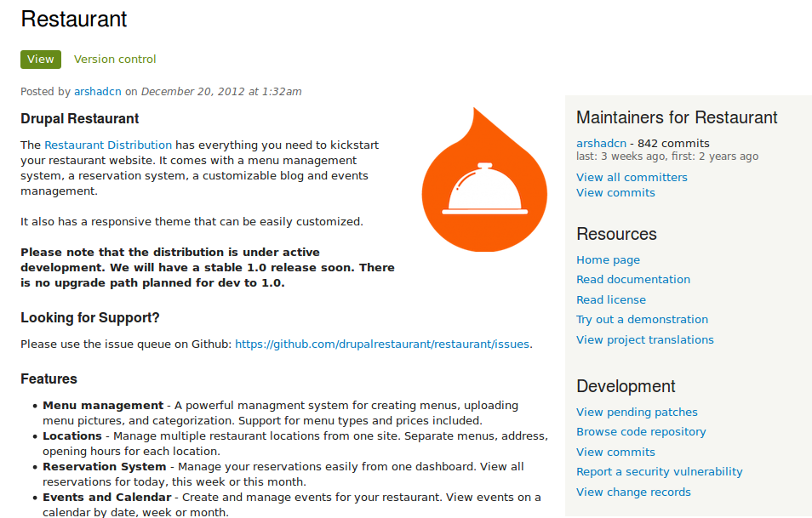Click View pending patches link
Viewport: 812px width, 518px height.
[637, 413]
